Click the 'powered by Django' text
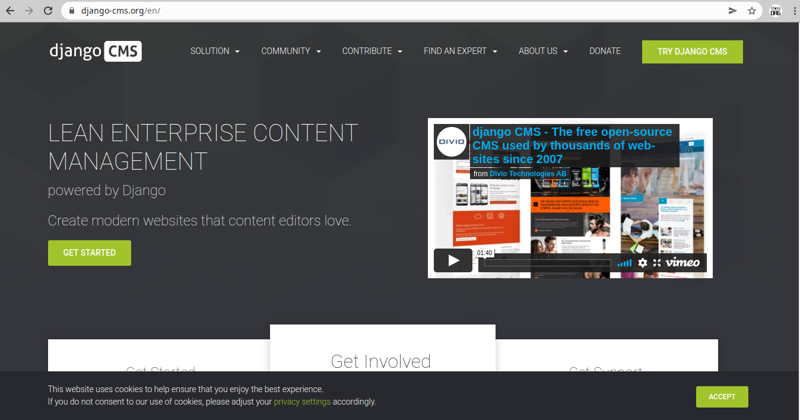The image size is (800, 420). pyautogui.click(x=107, y=190)
